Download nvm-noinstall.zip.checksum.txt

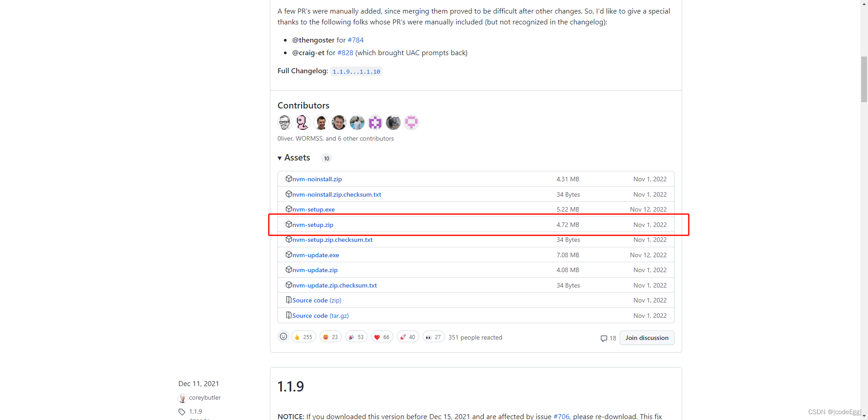[x=337, y=194]
